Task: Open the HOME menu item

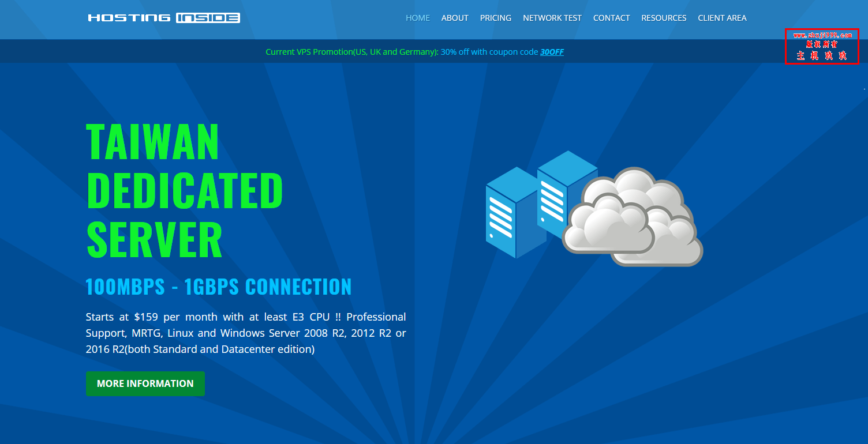Action: click(418, 18)
